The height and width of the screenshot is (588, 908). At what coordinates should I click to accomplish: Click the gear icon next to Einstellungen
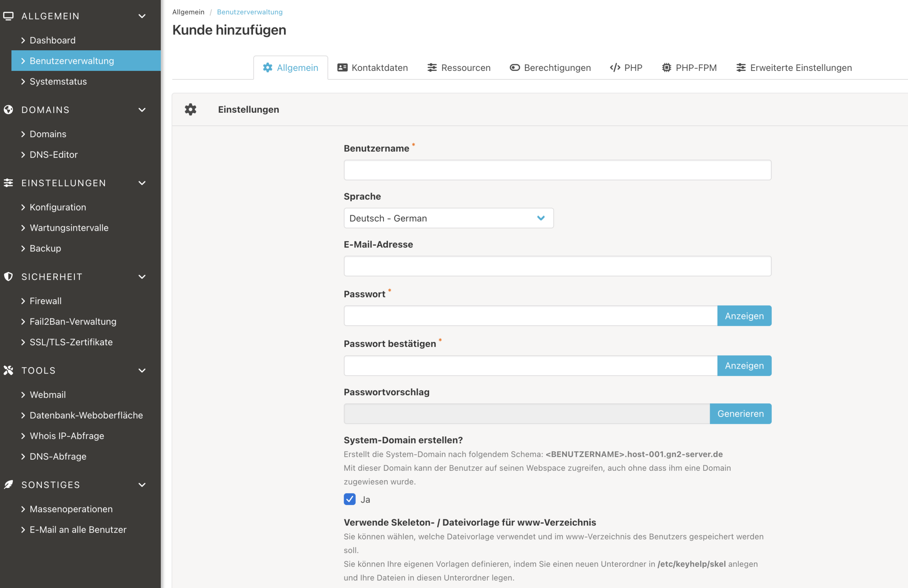coord(190,110)
